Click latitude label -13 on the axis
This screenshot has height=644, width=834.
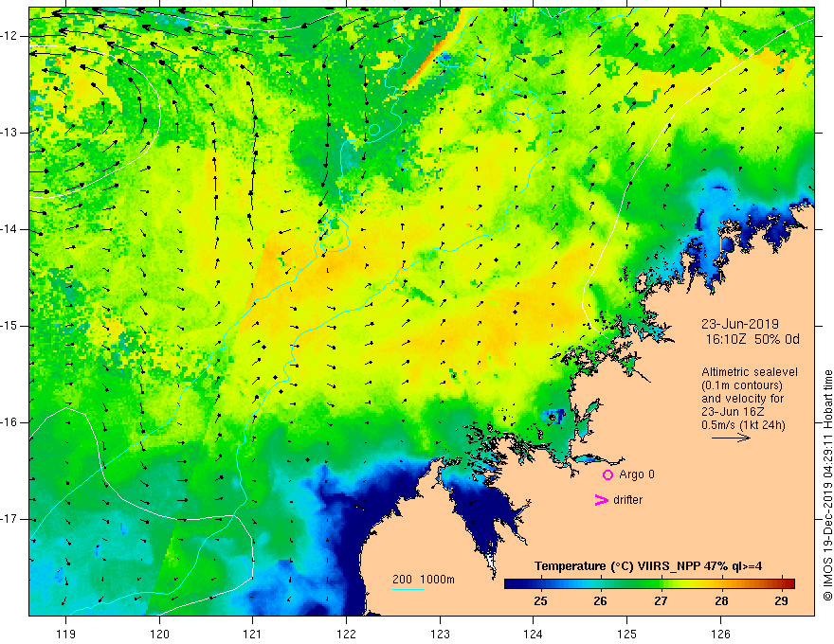[9, 133]
